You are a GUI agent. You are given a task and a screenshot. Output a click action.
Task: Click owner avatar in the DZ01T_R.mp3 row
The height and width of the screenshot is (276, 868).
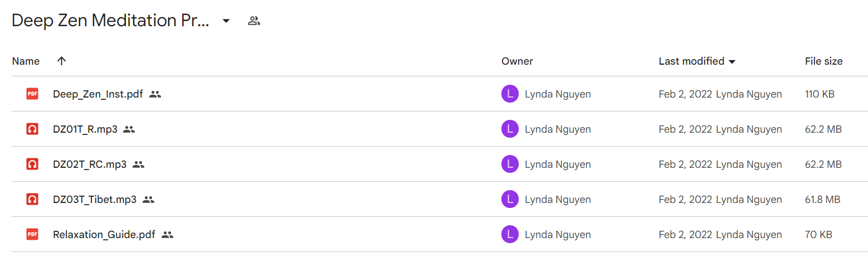(x=510, y=129)
